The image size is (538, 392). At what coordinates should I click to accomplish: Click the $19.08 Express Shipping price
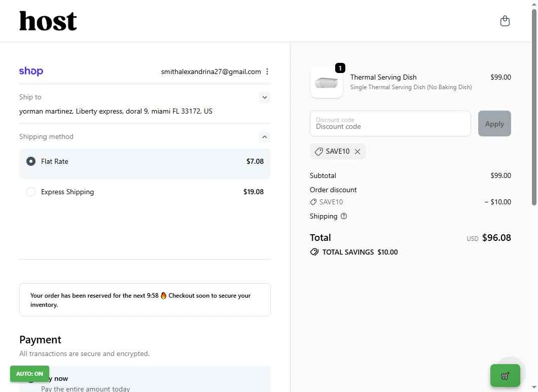click(253, 192)
